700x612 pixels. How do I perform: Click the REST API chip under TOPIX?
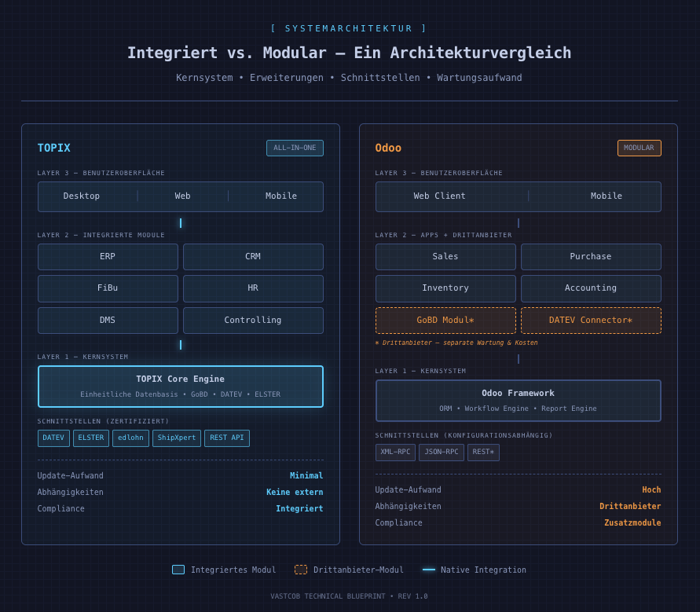226,438
